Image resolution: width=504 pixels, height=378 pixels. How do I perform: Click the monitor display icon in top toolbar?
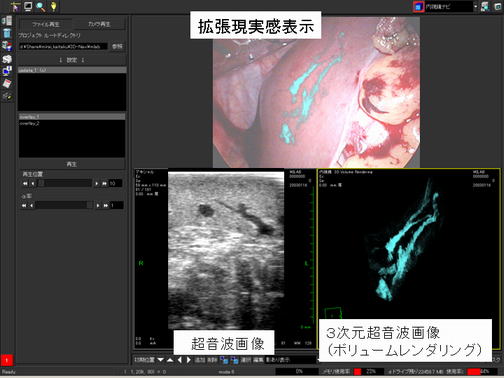pyautogui.click(x=28, y=6)
